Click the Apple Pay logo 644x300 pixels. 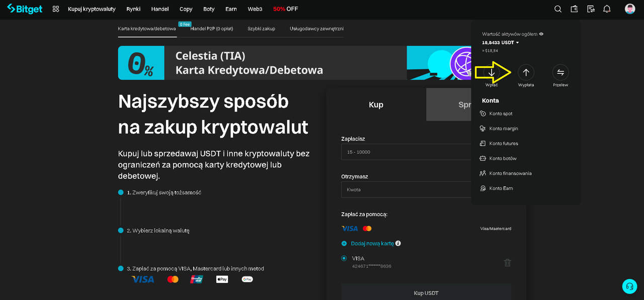pos(222,279)
